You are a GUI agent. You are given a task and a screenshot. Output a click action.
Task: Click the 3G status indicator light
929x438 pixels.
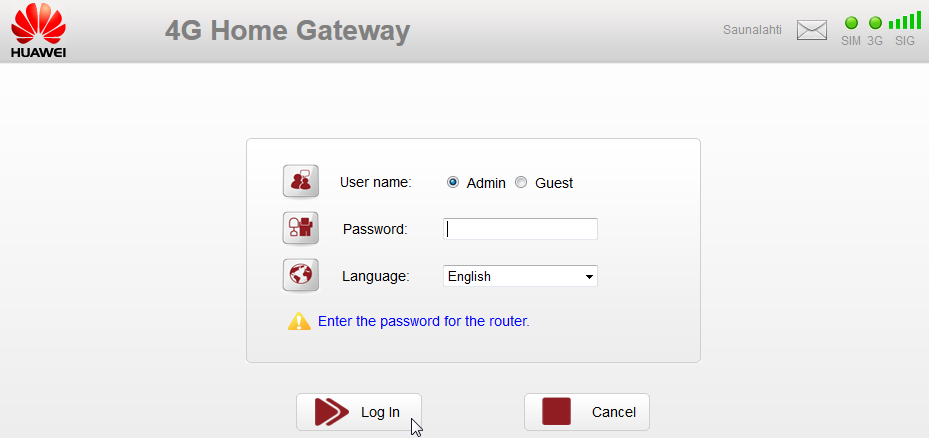[875, 23]
